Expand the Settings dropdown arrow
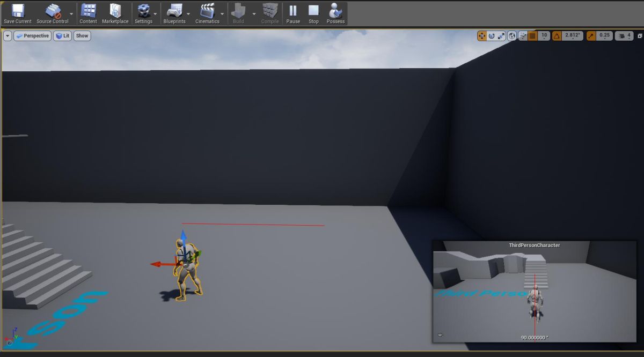 point(156,14)
